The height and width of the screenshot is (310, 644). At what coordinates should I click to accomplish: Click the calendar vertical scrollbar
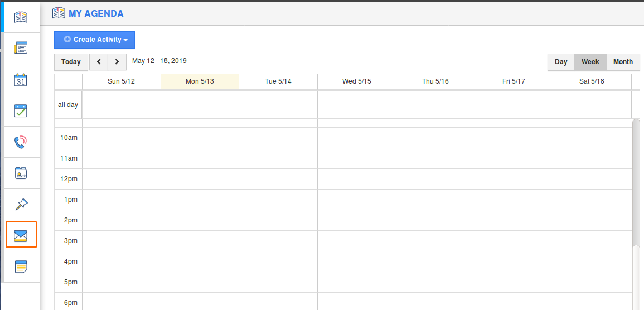636,184
